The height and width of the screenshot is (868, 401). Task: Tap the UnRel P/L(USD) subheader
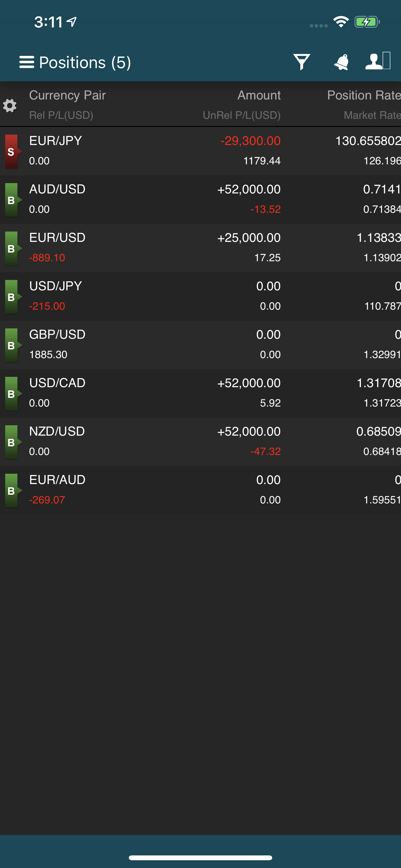coord(242,115)
